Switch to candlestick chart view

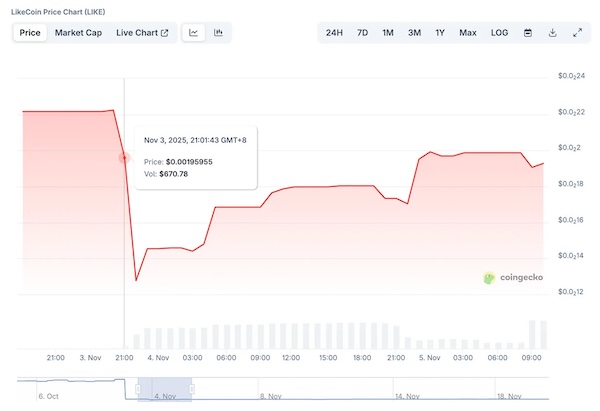tap(218, 32)
